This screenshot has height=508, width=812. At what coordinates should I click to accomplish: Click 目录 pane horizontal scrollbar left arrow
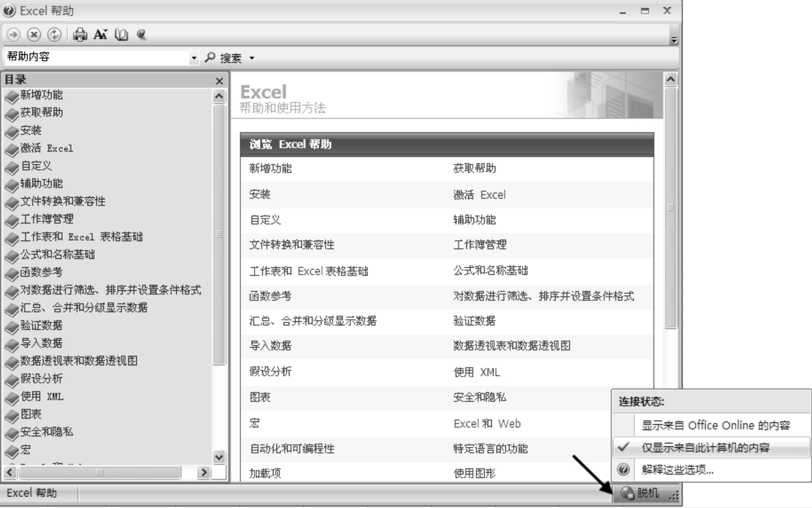[10, 472]
